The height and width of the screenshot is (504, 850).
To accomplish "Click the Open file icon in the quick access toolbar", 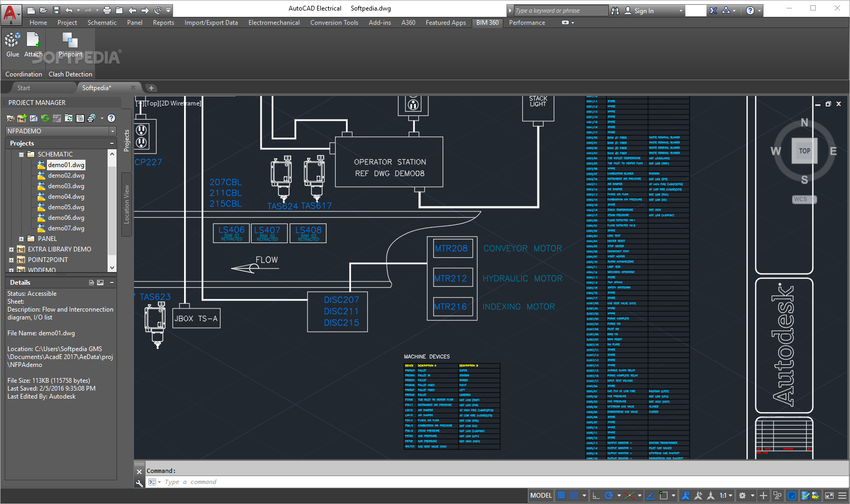I will [43, 11].
